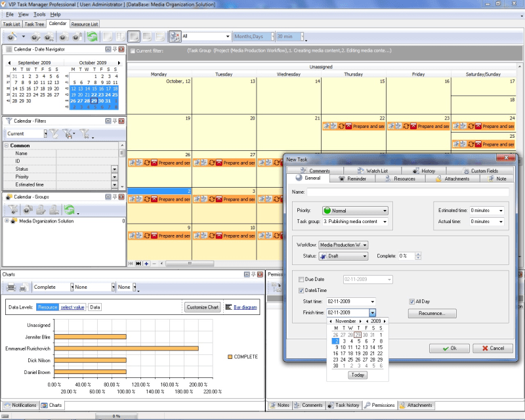Enable the Due Date checkbox
Screen dimensions: 525x420
[301, 279]
